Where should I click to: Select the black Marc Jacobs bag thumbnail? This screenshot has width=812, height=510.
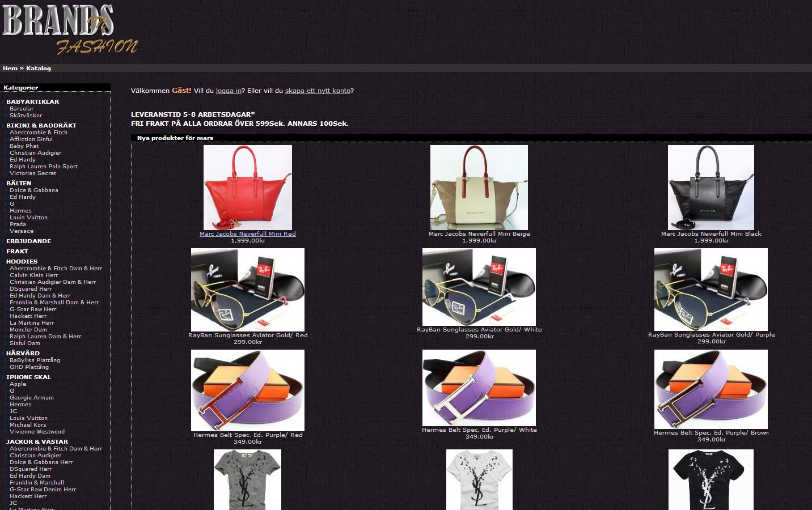(710, 187)
